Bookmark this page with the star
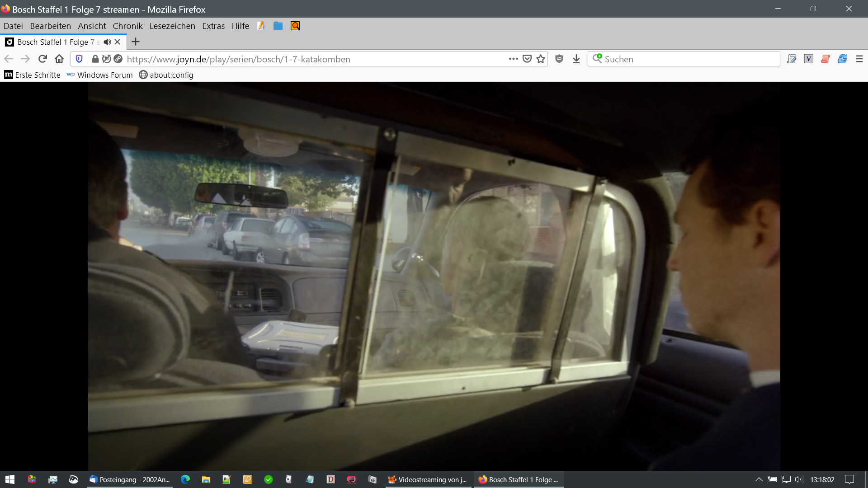The height and width of the screenshot is (488, 868). point(541,59)
